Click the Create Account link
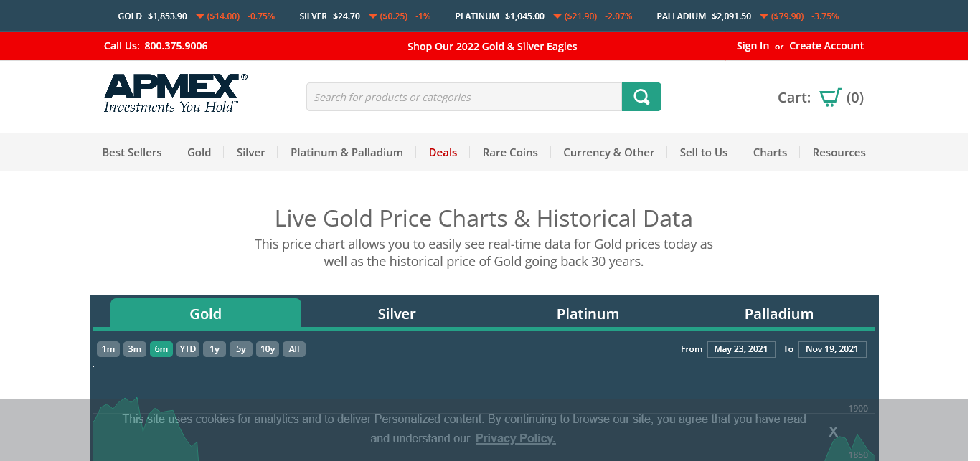 826,46
